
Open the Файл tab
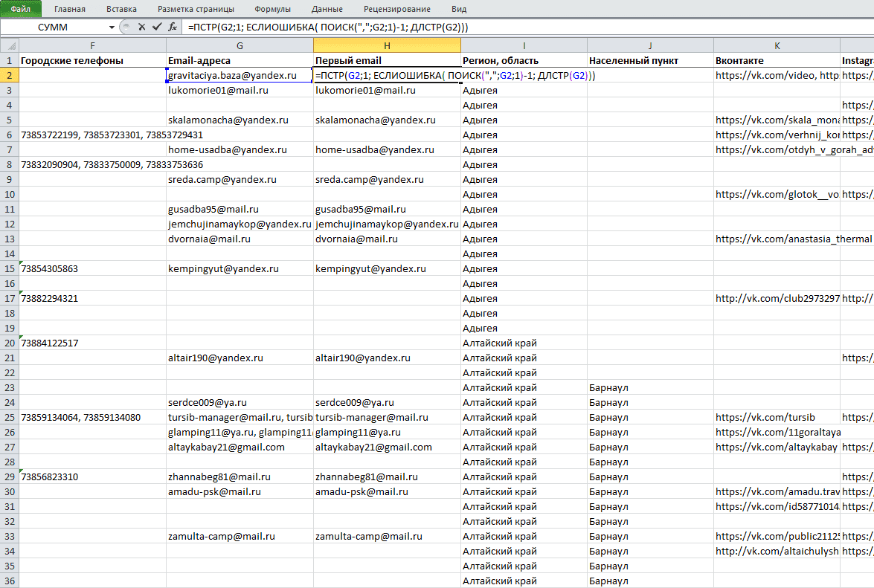click(x=21, y=9)
